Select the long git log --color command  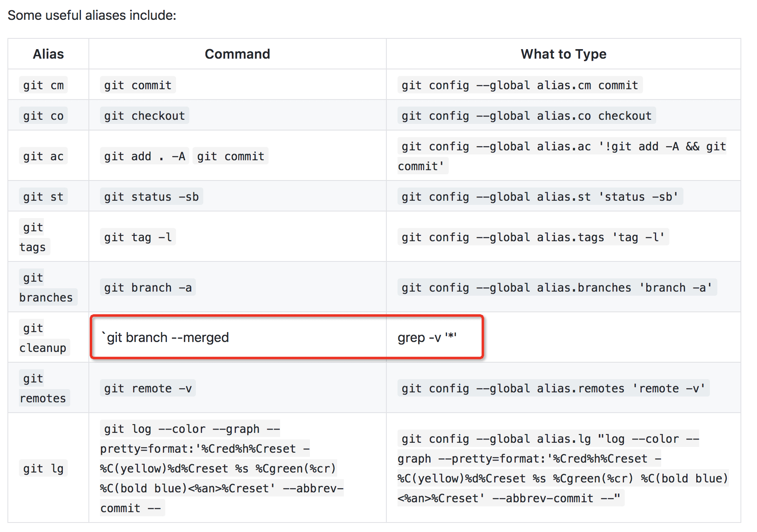click(x=221, y=468)
